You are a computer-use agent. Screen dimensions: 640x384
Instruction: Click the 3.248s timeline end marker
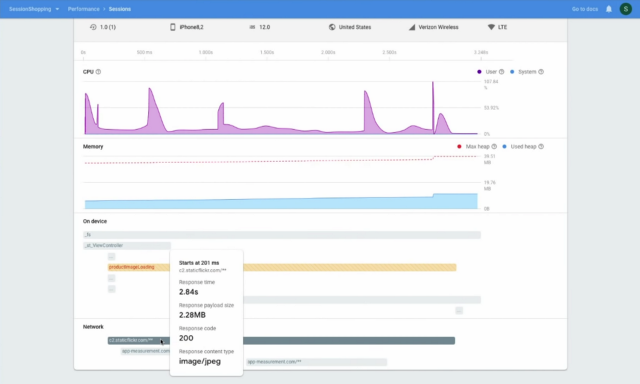(481, 52)
